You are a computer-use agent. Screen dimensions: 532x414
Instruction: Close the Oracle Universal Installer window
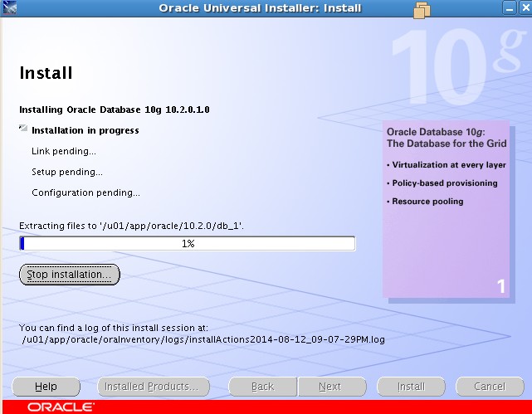[525, 8]
